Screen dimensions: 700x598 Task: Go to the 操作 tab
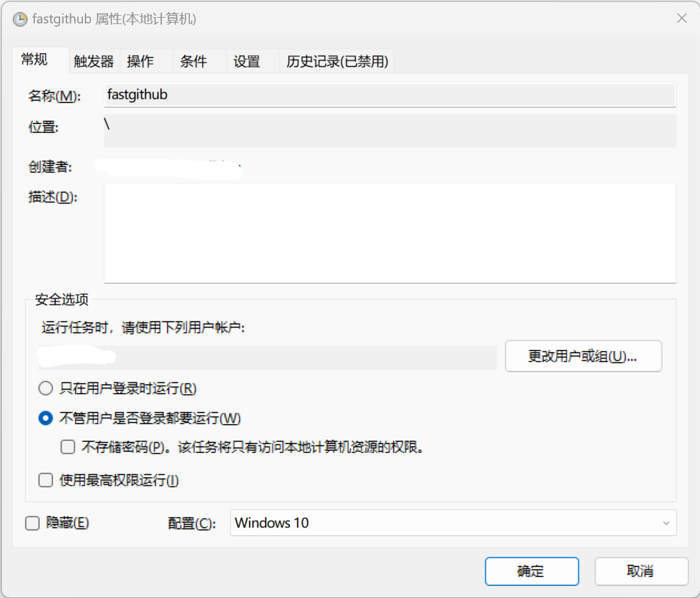(x=140, y=61)
